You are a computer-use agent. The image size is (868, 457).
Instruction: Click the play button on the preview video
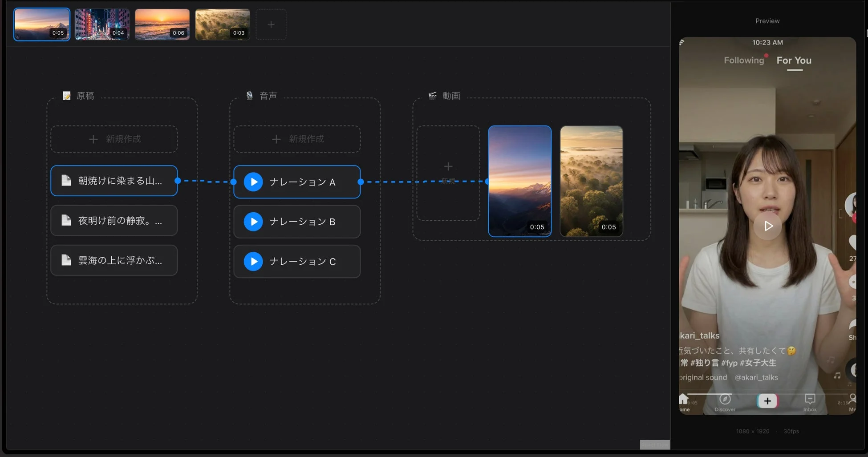(767, 226)
